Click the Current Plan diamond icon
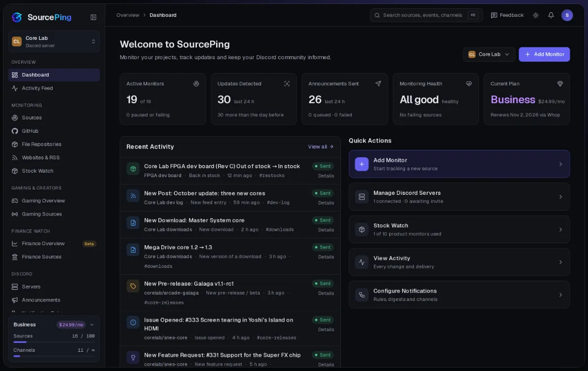The height and width of the screenshot is (371, 588). 560,84
